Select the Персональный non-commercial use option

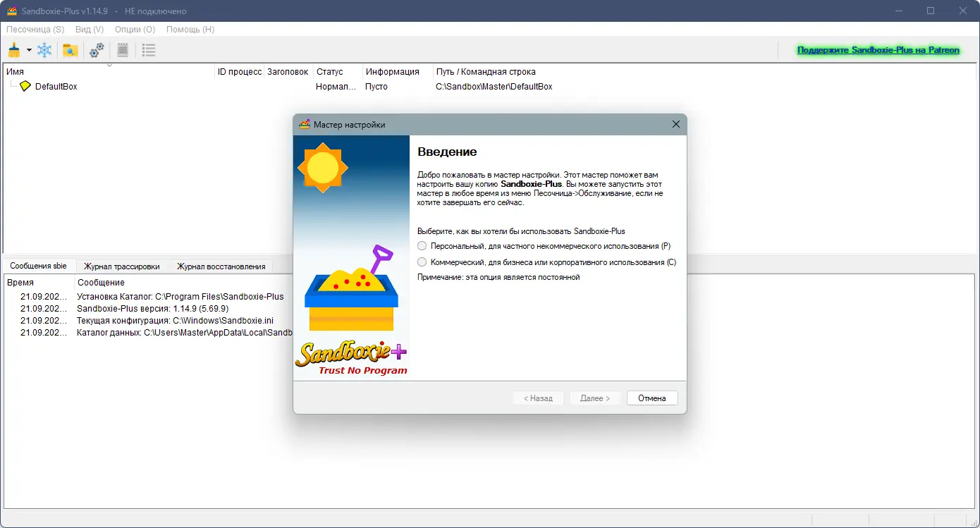(544, 246)
